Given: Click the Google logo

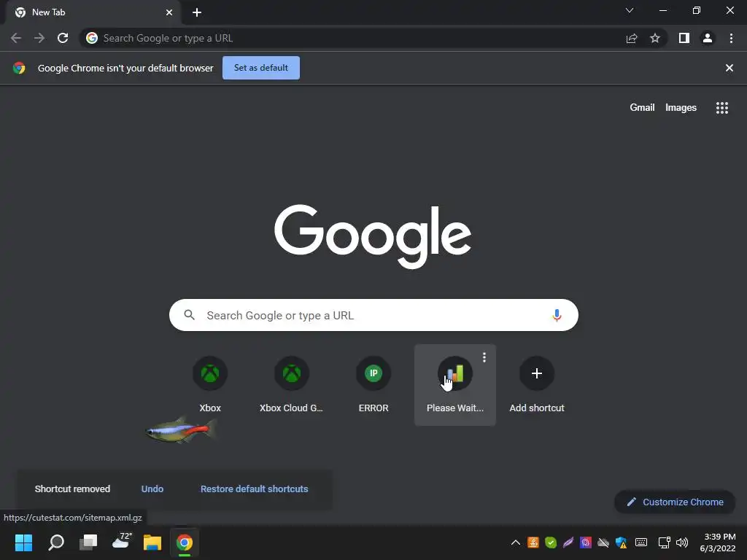Looking at the screenshot, I should 373,236.
